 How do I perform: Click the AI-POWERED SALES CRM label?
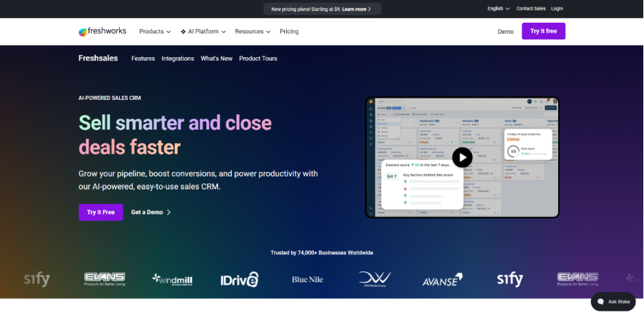pyautogui.click(x=109, y=99)
